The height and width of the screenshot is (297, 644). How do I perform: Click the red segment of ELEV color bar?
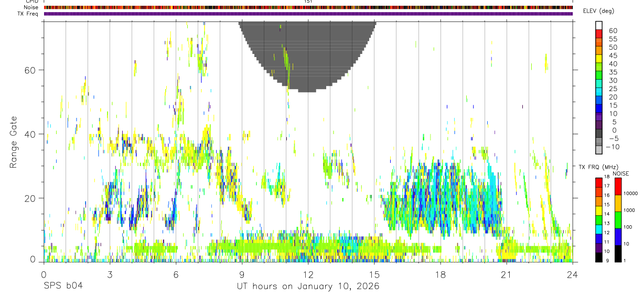(x=599, y=34)
